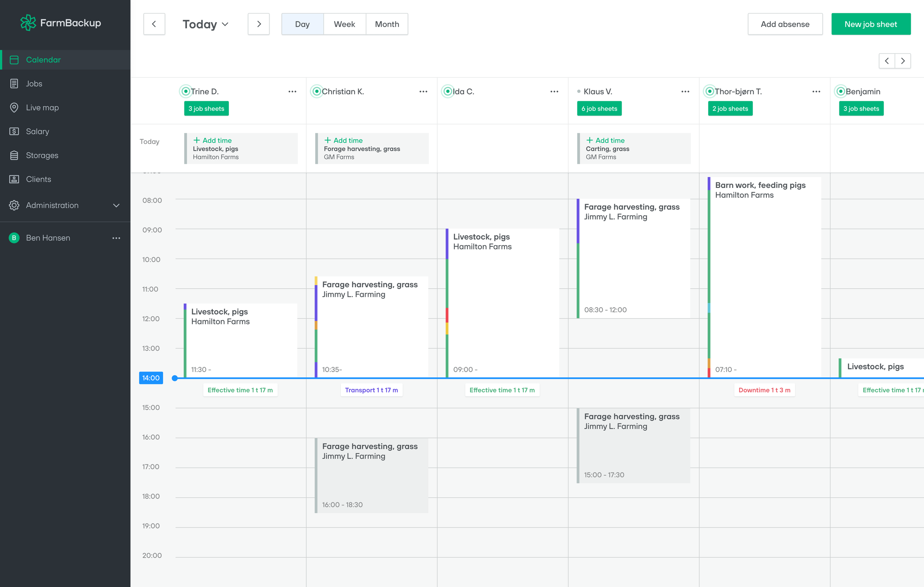Open Storages from the sidebar icon

14,155
